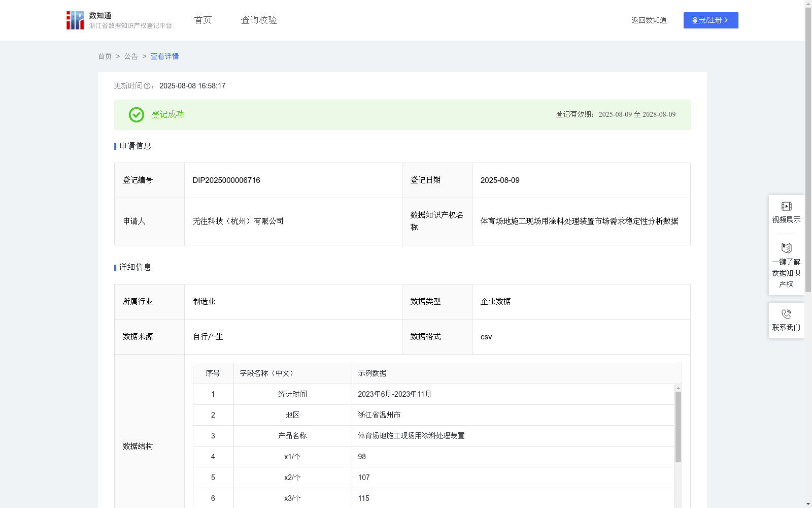Click the 登记日期 value 2025-08-09
Screen dimensions: 812x508
[x=500, y=180]
